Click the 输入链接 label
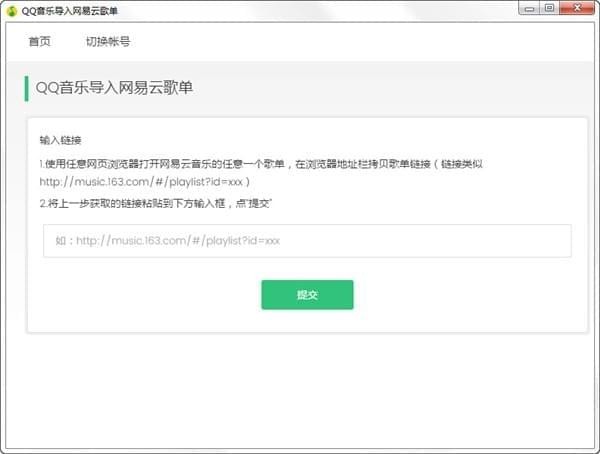Image resolution: width=600 pixels, height=454 pixels. (60, 140)
